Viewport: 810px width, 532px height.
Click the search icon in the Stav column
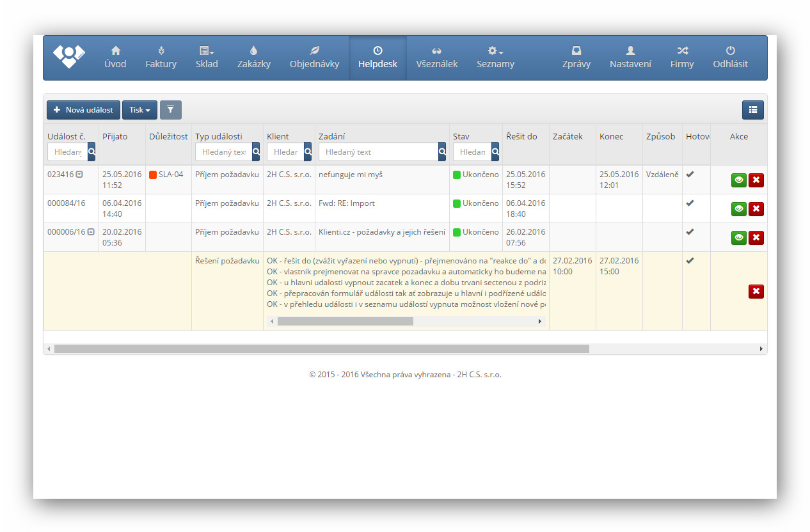pyautogui.click(x=495, y=152)
